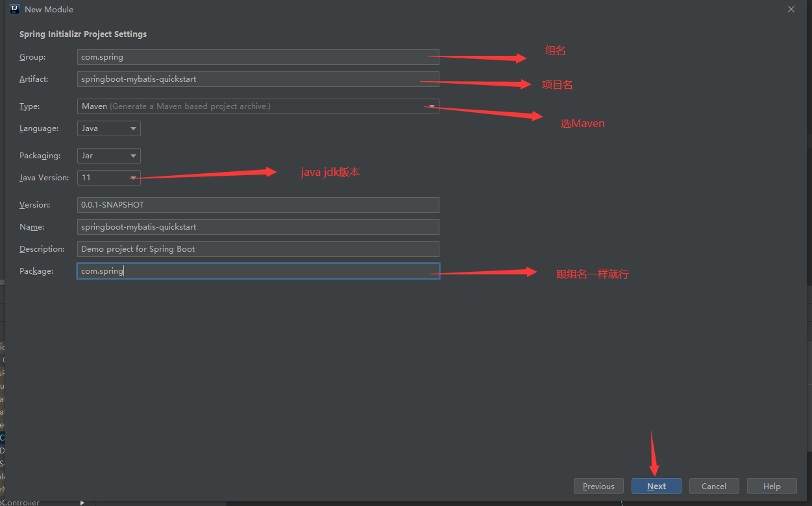The height and width of the screenshot is (506, 812).
Task: Click the Package label
Action: (x=36, y=271)
